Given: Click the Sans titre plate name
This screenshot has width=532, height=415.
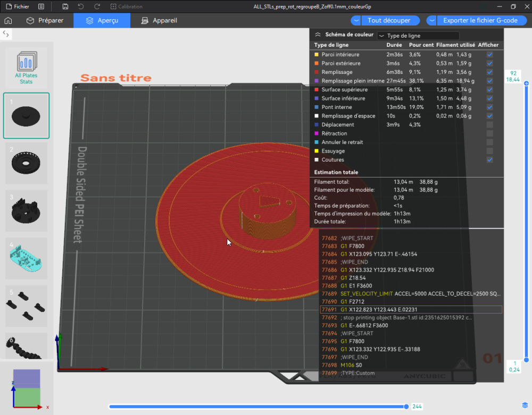Looking at the screenshot, I should click(x=116, y=78).
